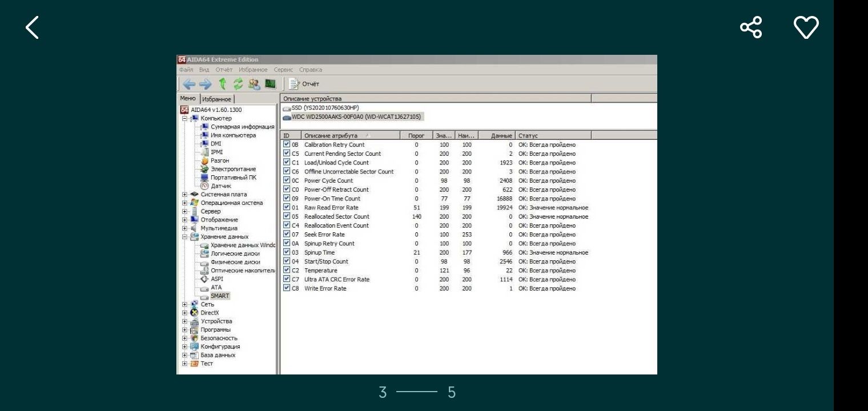Tap the share icon
Screen dimensions: 868x411
click(x=751, y=27)
